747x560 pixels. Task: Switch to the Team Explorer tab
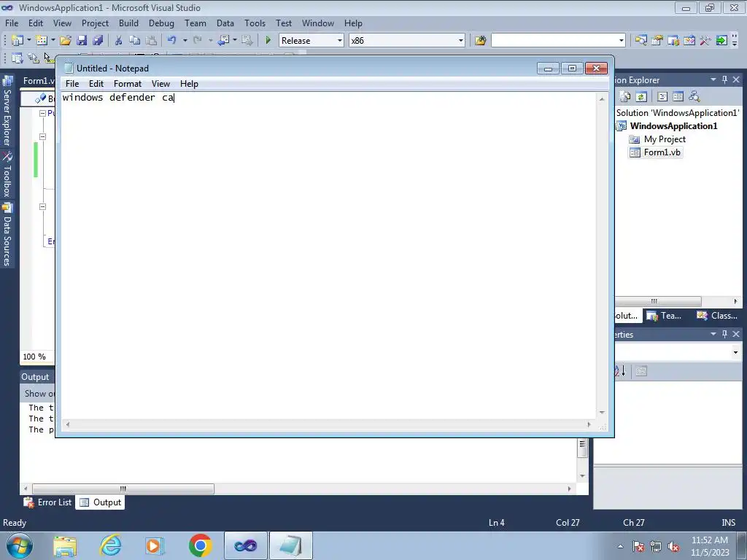pyautogui.click(x=665, y=316)
